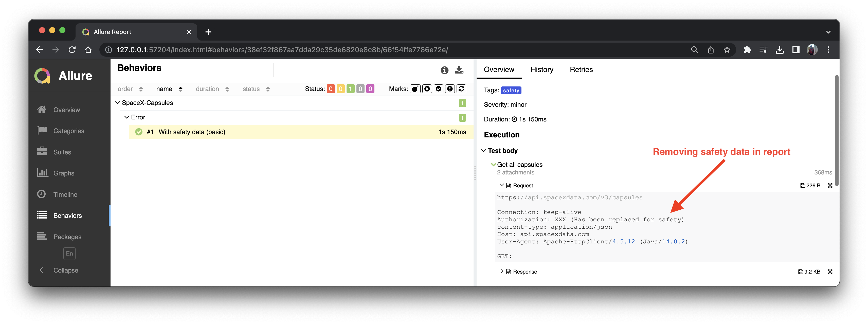Collapse the SpaceX-Capsules tree group

pyautogui.click(x=118, y=103)
